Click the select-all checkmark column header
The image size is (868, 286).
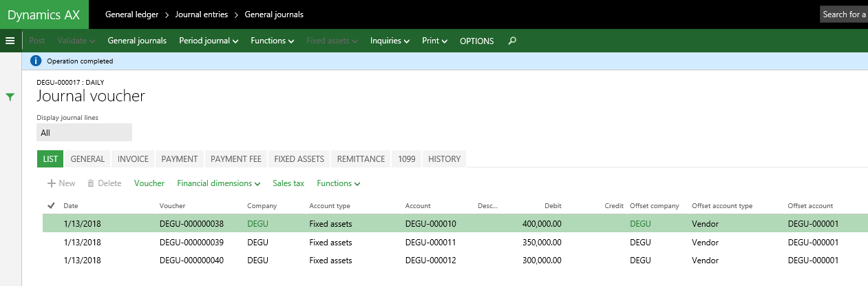point(50,205)
